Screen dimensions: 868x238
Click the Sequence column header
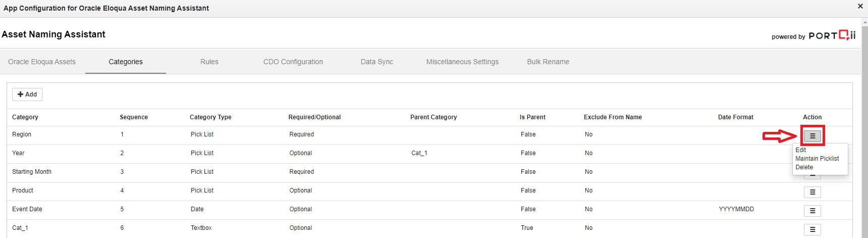(x=134, y=117)
